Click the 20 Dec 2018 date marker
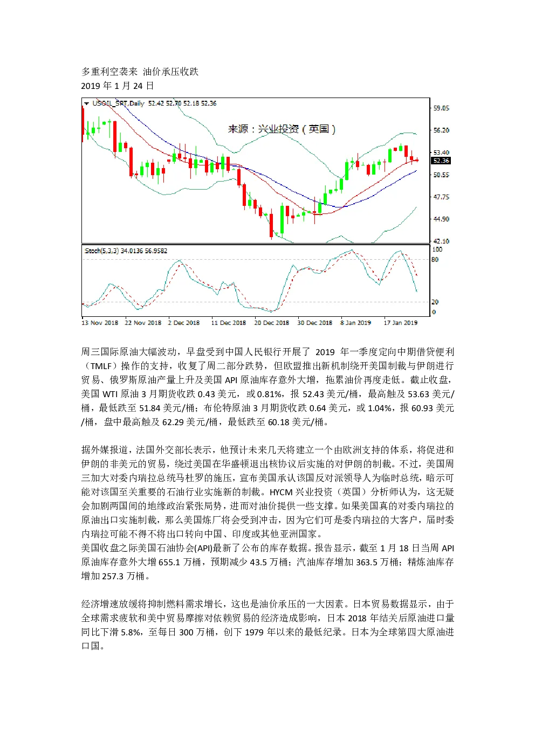Screen dimensions: 535x756 pyautogui.click(x=271, y=323)
